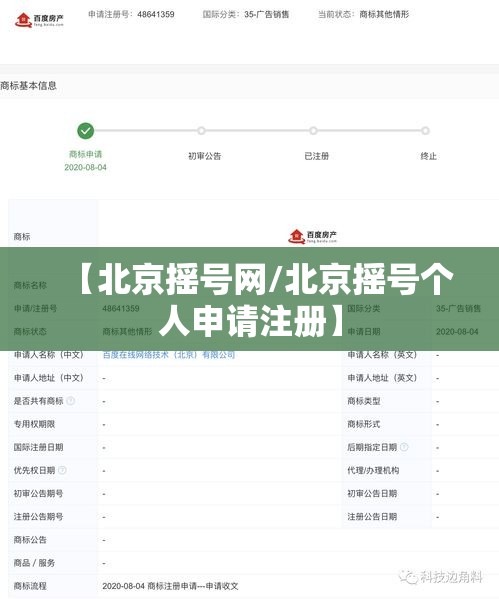The image size is (499, 599).
Task: Click the 商标流程 row label
Action: point(30,586)
